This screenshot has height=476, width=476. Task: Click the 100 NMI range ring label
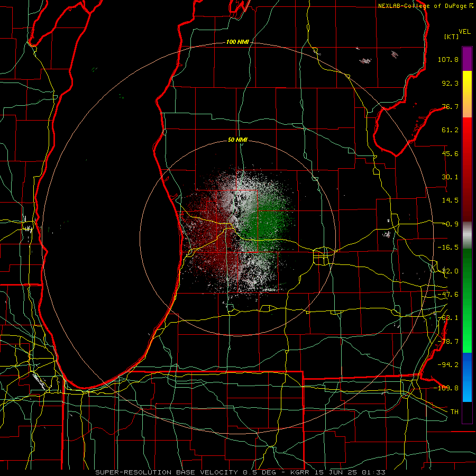[237, 42]
